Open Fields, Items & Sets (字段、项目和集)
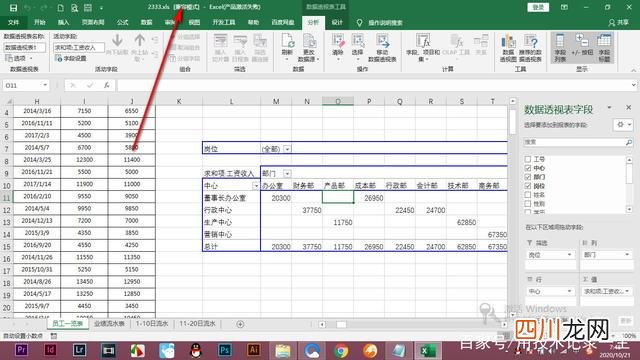This screenshot has width=640, height=360. coord(423,47)
